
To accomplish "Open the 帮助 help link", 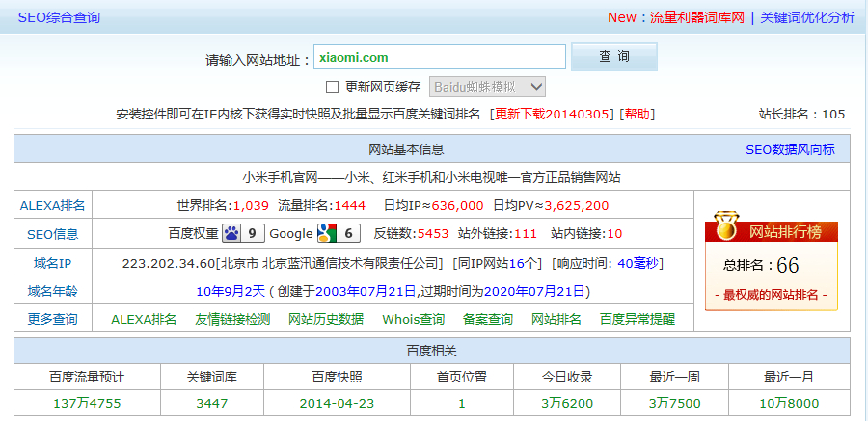I will pos(637,114).
